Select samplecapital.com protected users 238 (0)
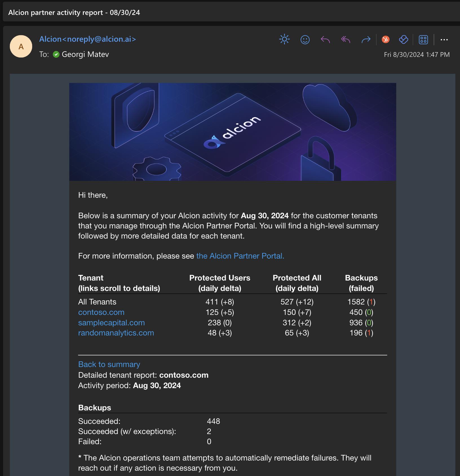Image resolution: width=460 pixels, height=476 pixels. pyautogui.click(x=220, y=322)
